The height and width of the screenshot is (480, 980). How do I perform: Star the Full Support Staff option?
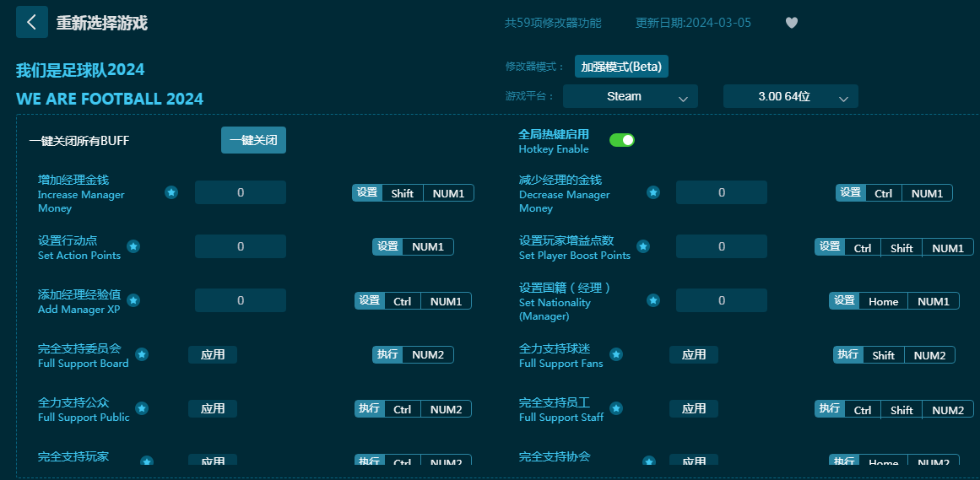616,408
